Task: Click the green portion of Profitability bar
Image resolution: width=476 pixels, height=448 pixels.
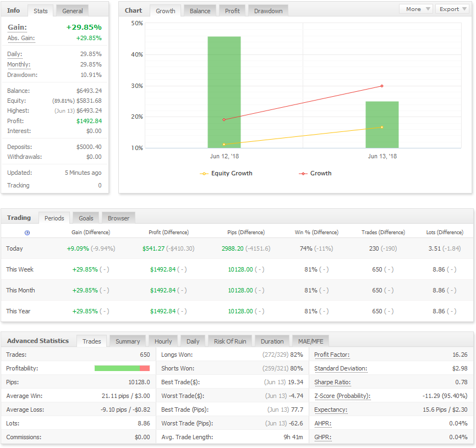Action: 117,368
